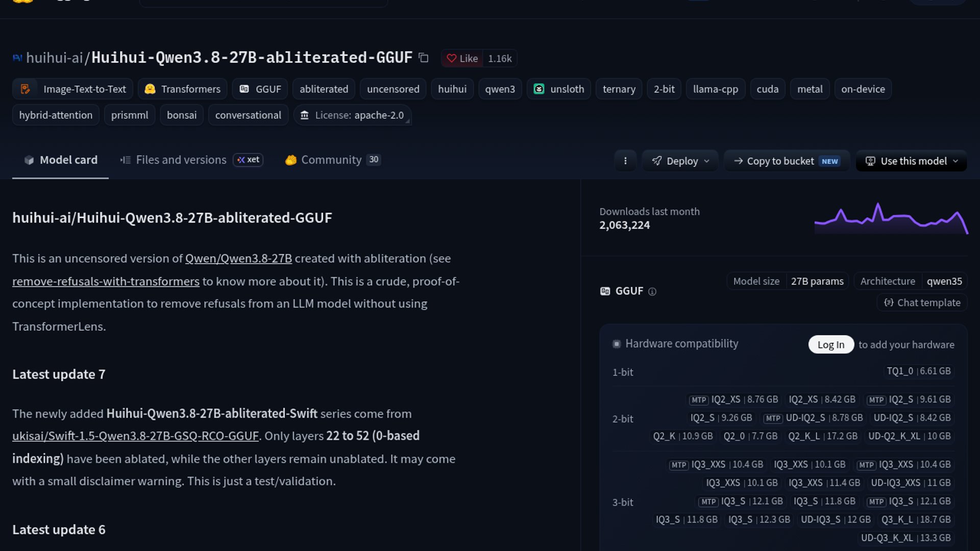Open the remove-refusals-with-transformers link
The height and width of the screenshot is (551, 980).
(x=106, y=281)
